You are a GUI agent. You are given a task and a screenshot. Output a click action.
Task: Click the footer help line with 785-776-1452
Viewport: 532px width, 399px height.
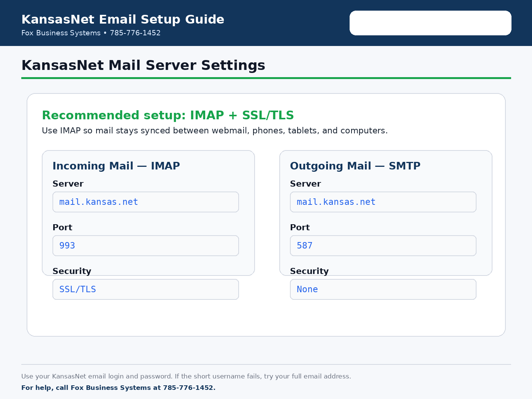(x=118, y=388)
